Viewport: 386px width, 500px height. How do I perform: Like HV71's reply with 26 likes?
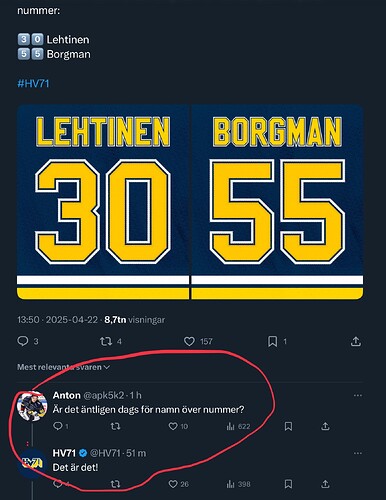178,484
